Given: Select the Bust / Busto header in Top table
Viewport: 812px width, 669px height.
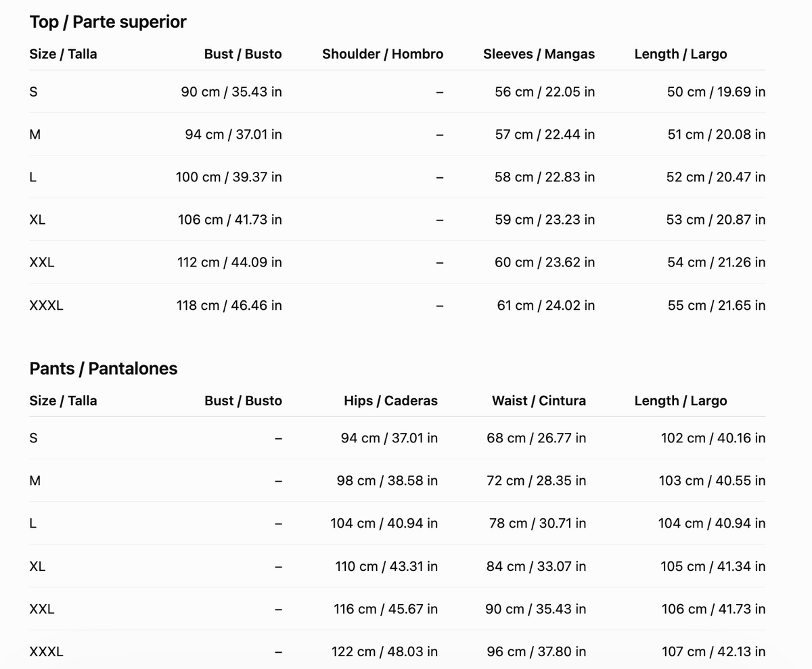Looking at the screenshot, I should click(x=243, y=54).
